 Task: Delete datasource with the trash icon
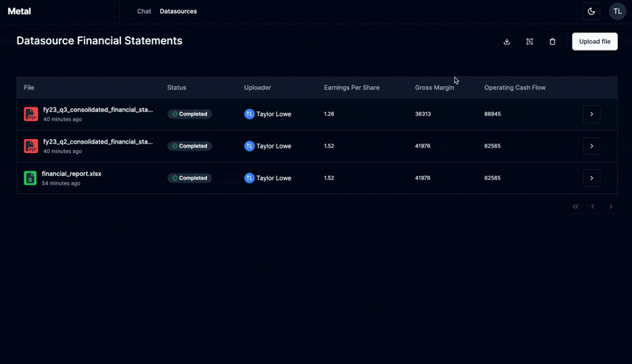tap(552, 42)
